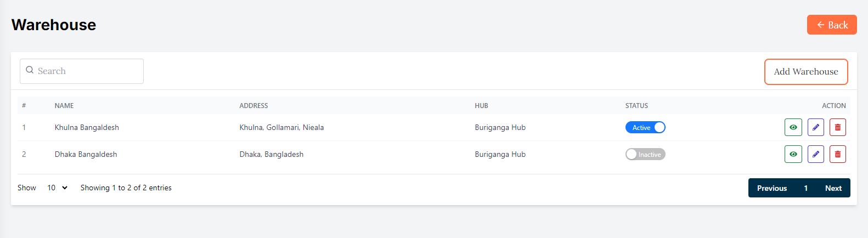
Task: Edit the Khulna Bangaldesh warehouse
Action: pos(815,127)
